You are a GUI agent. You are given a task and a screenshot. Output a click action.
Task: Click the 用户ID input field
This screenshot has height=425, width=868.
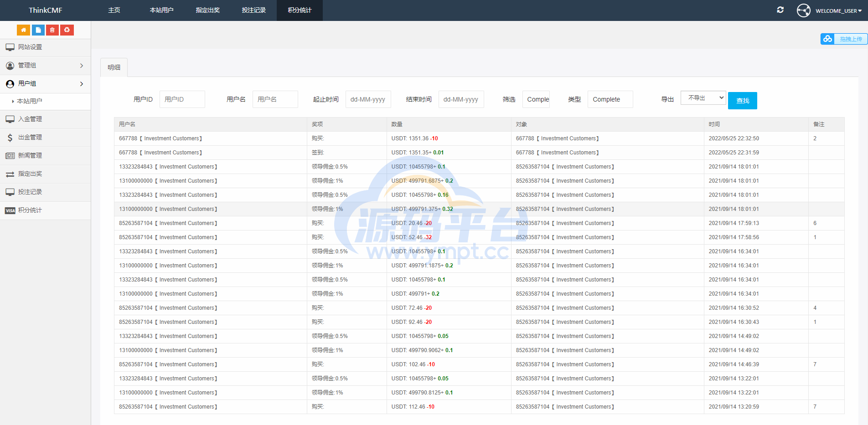[182, 99]
